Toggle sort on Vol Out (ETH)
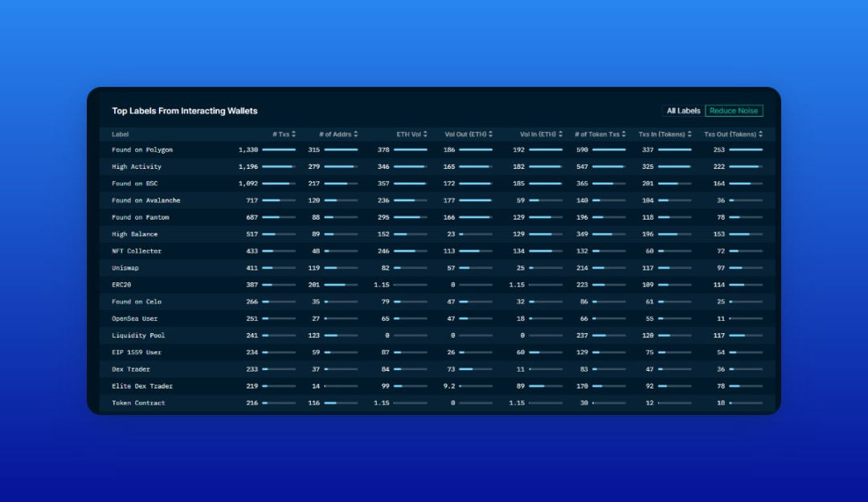868x502 pixels. [490, 134]
